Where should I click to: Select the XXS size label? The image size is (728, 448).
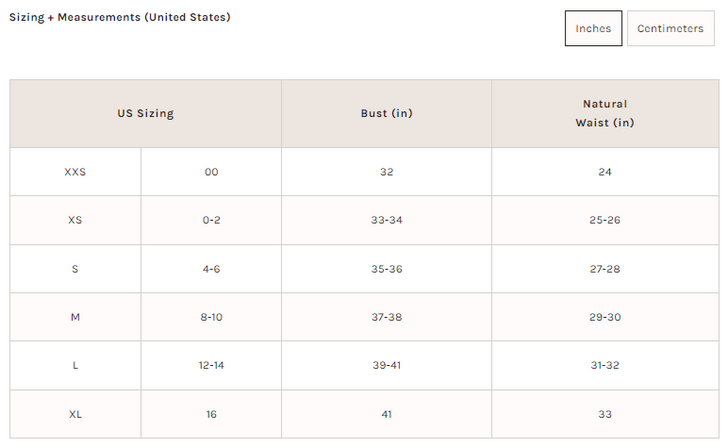75,172
